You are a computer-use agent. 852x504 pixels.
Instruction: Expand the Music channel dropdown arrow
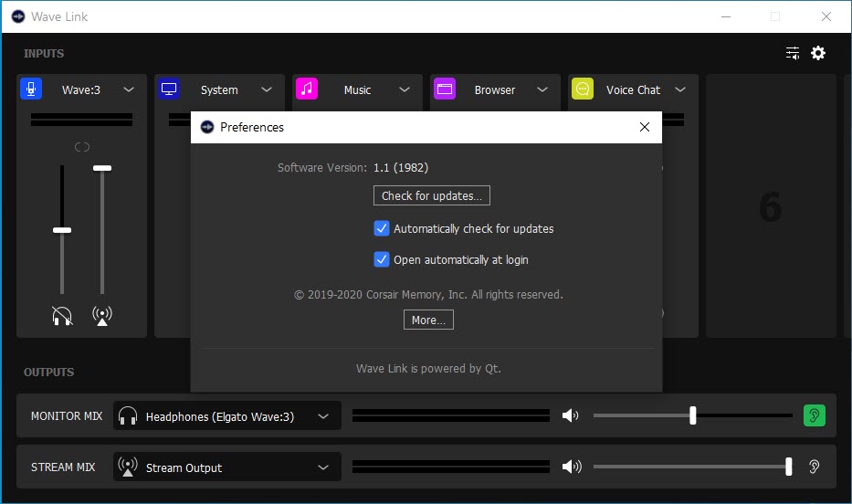click(405, 89)
